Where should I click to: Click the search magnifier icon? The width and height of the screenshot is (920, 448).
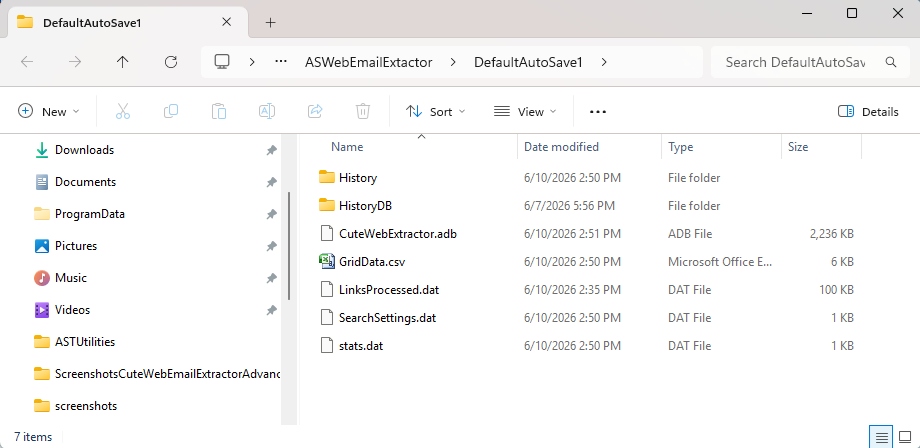(891, 62)
